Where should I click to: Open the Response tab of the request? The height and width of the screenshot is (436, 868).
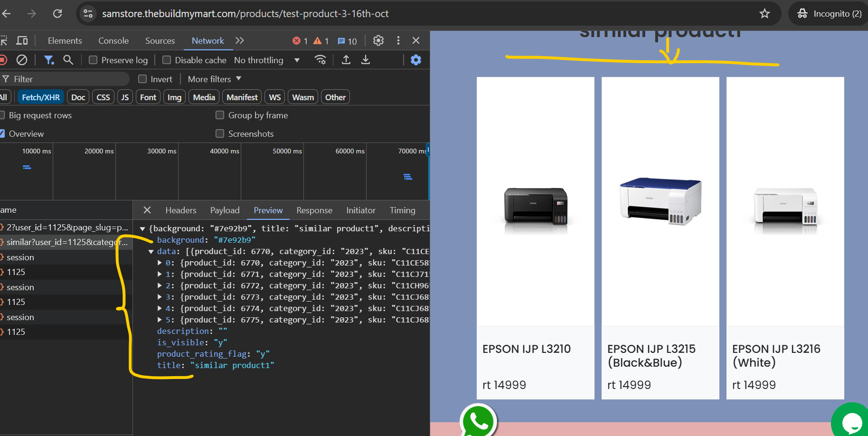point(314,210)
